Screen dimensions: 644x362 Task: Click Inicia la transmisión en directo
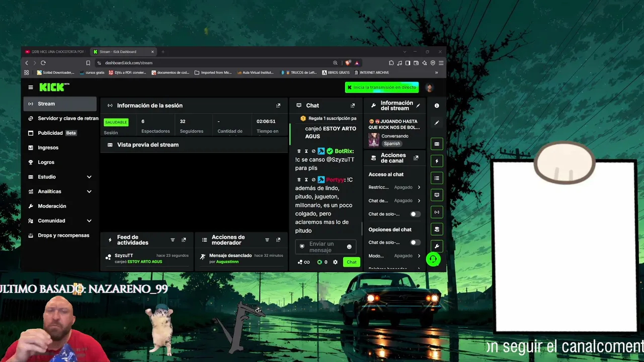coord(382,87)
